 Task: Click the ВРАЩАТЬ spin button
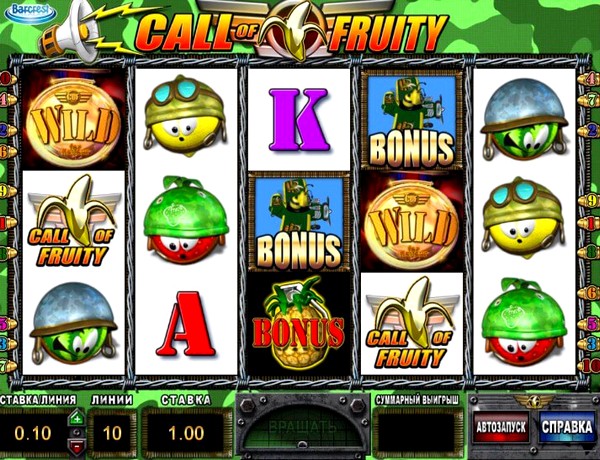pyautogui.click(x=303, y=426)
